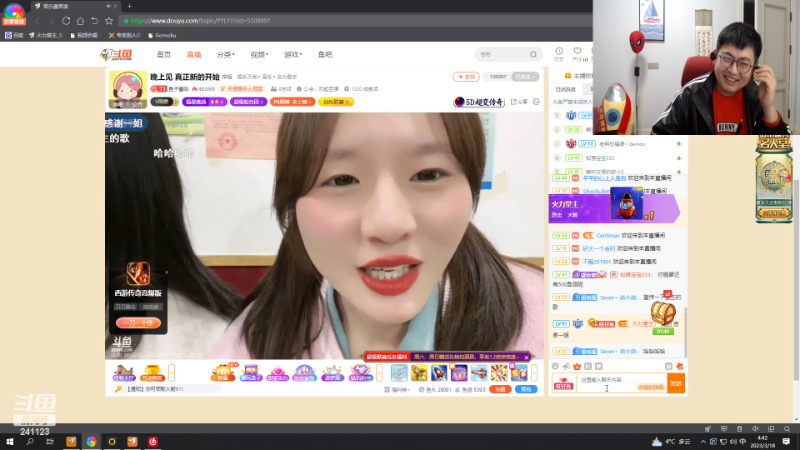Click the red fan badge beside chat input

point(563,383)
